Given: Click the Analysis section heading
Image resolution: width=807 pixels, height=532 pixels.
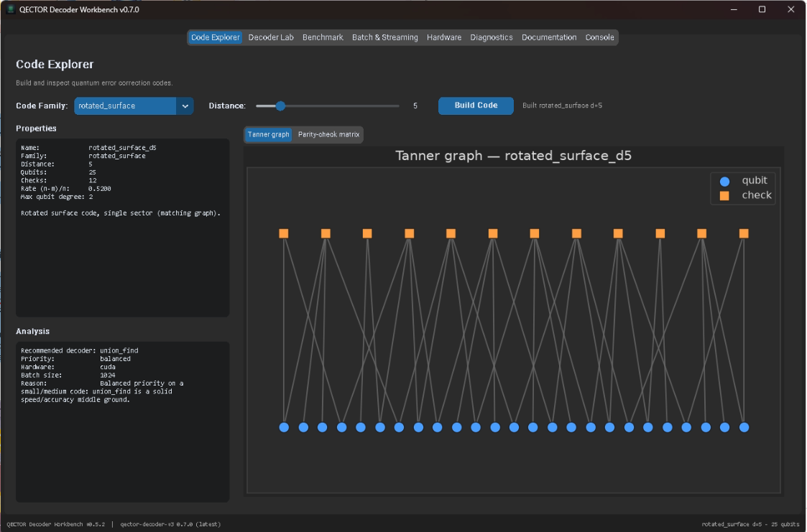Looking at the screenshot, I should 32,332.
